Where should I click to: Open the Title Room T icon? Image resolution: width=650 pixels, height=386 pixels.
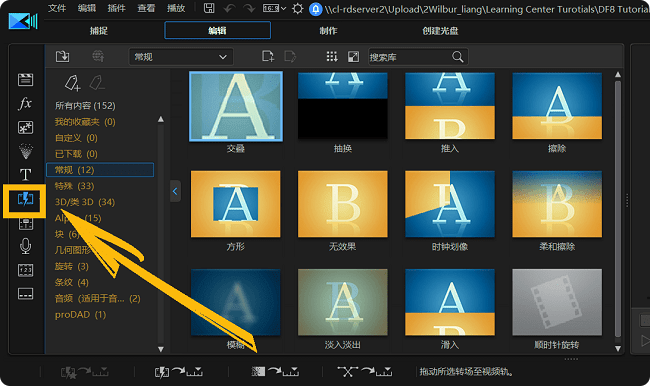click(25, 175)
